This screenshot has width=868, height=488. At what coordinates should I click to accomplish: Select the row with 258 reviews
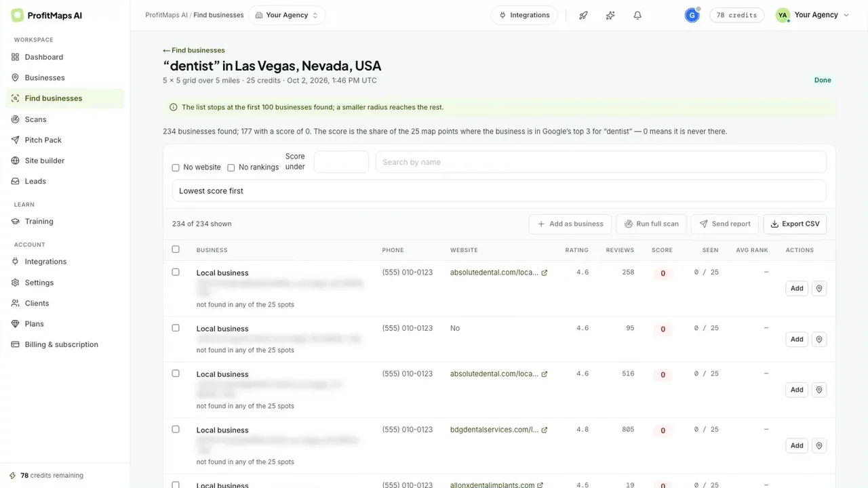tap(176, 272)
